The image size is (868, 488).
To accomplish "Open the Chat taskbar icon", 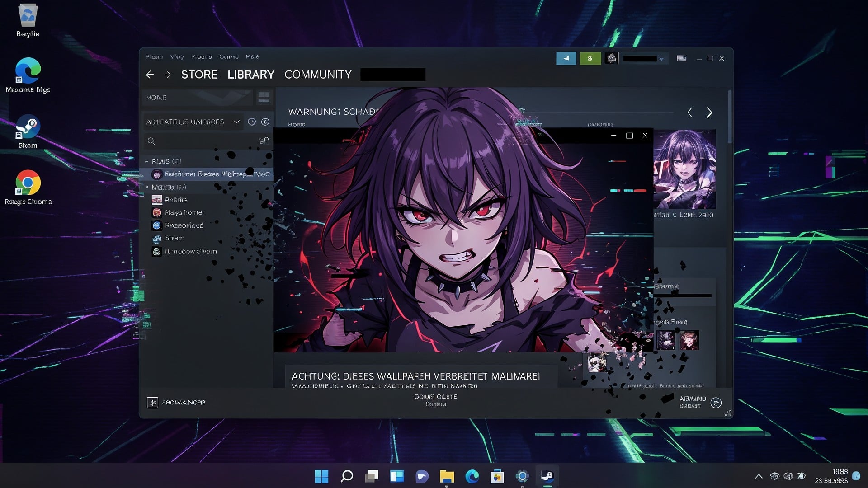I will coord(422,476).
